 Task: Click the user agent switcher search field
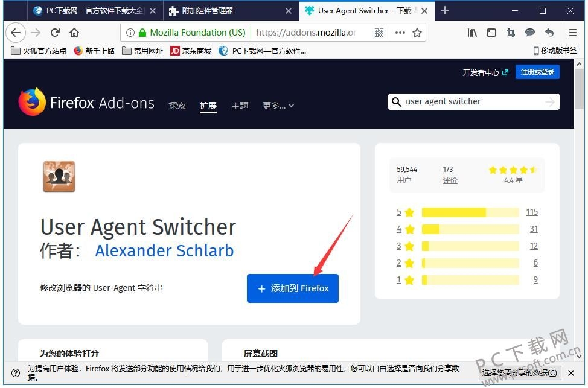474,101
